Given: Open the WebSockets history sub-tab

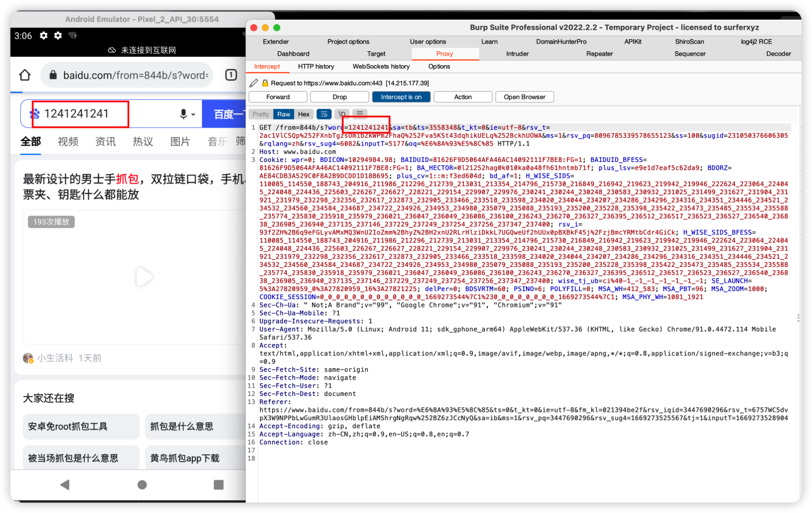Looking at the screenshot, I should 381,66.
